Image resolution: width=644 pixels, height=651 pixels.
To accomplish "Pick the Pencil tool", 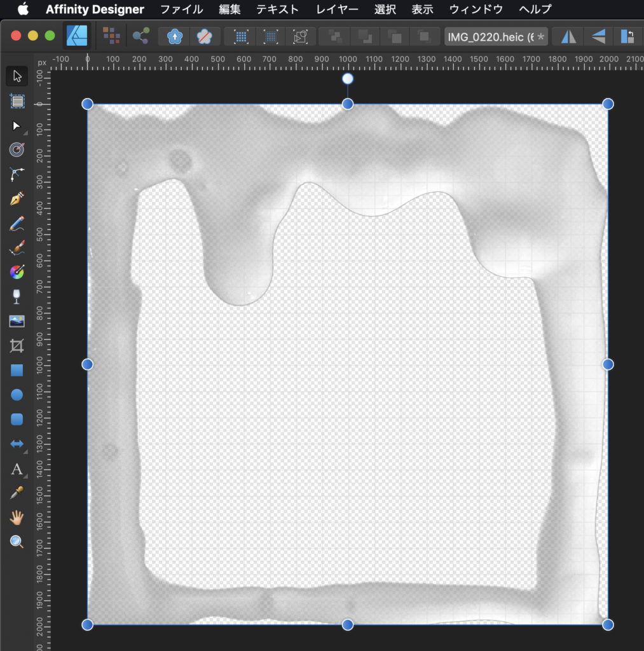I will coord(17,223).
